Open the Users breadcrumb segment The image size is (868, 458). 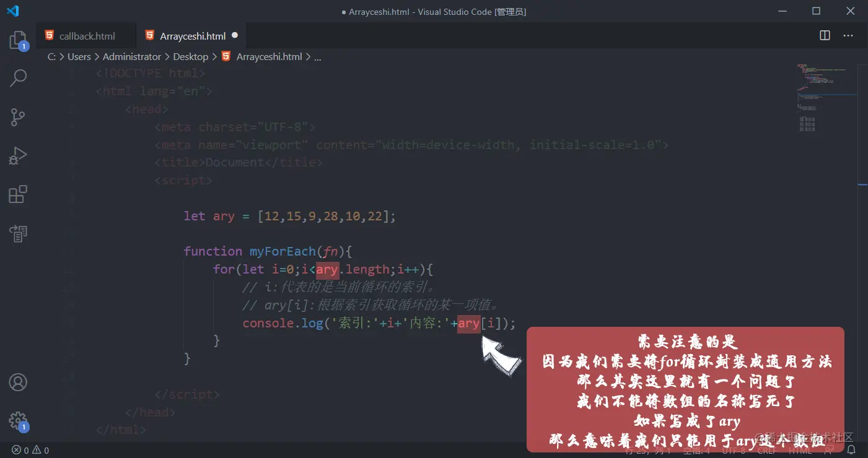coord(79,56)
